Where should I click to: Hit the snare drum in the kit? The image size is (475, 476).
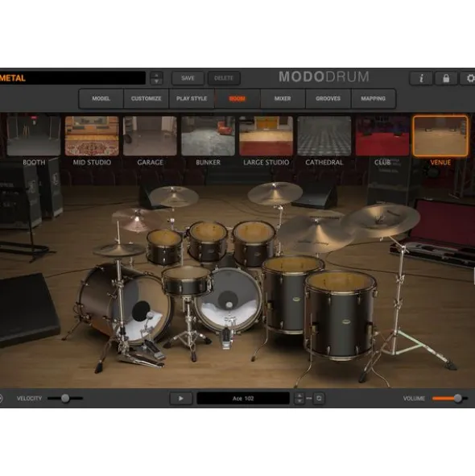(187, 281)
